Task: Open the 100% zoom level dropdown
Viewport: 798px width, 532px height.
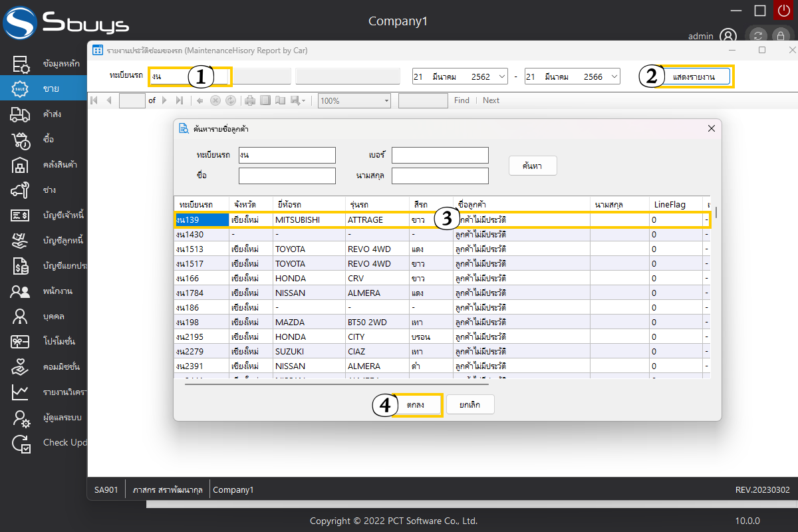Action: 386,100
